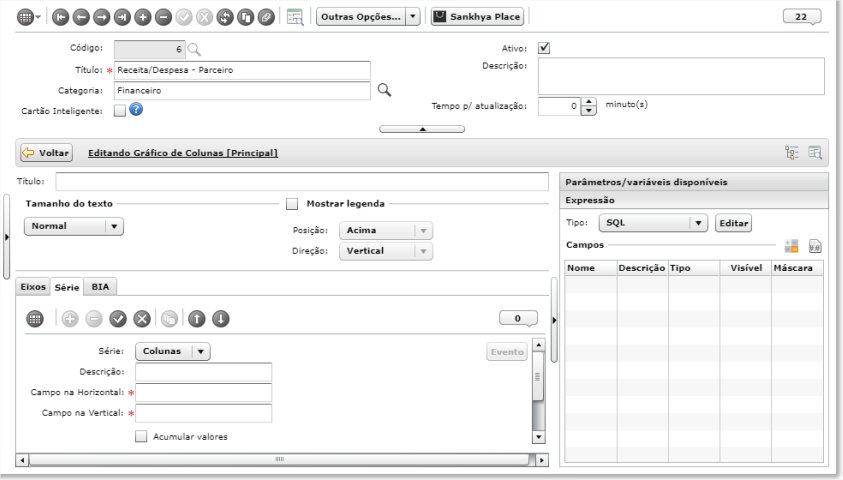Open the attachment paperclip icon

pos(266,17)
